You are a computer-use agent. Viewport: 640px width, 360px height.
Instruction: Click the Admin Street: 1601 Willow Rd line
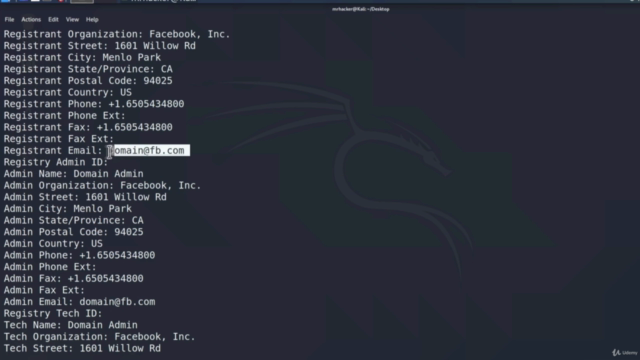click(x=85, y=197)
